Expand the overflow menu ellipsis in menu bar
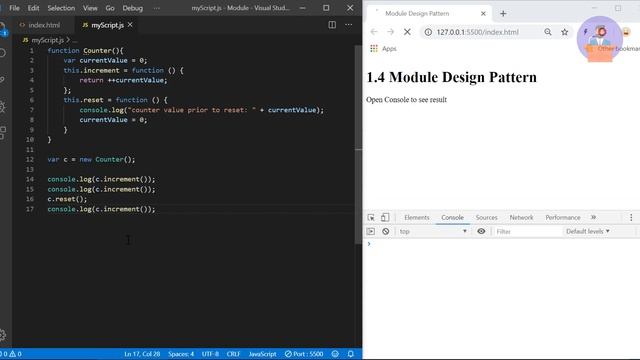The image size is (640, 360). [157, 8]
